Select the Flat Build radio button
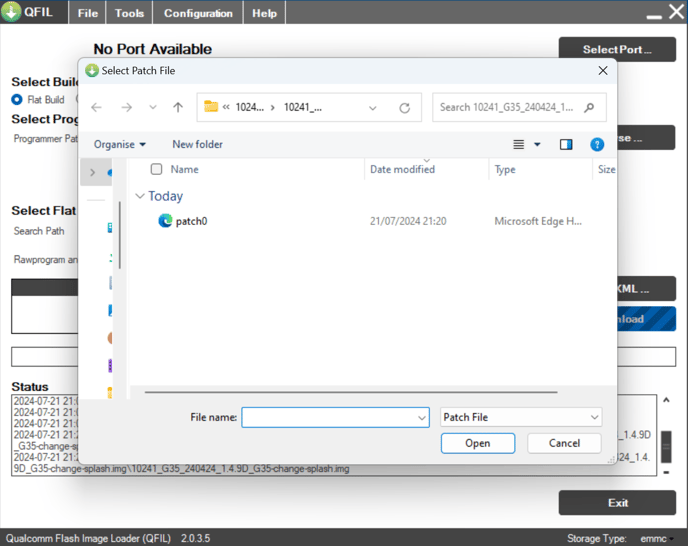Screen dimensions: 688x546 (17, 100)
